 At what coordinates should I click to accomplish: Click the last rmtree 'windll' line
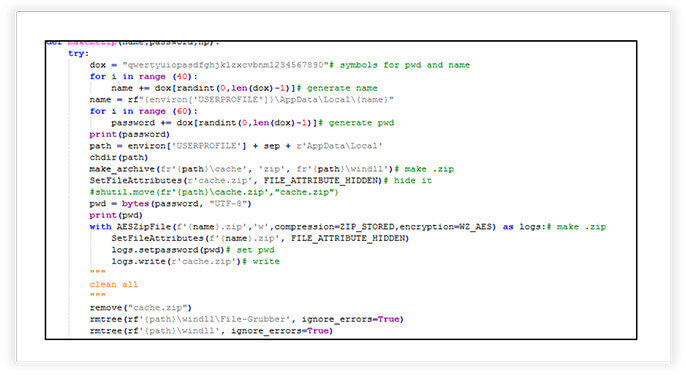pos(211,331)
